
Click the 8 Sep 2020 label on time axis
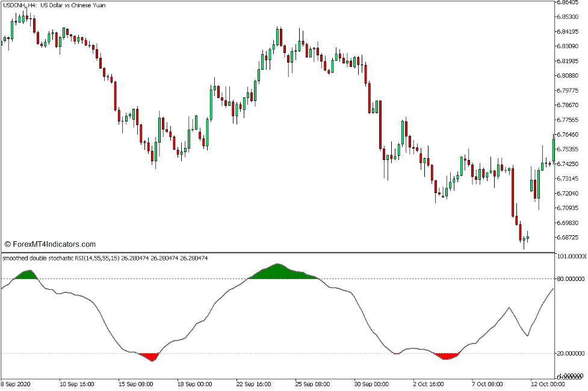click(x=16, y=383)
